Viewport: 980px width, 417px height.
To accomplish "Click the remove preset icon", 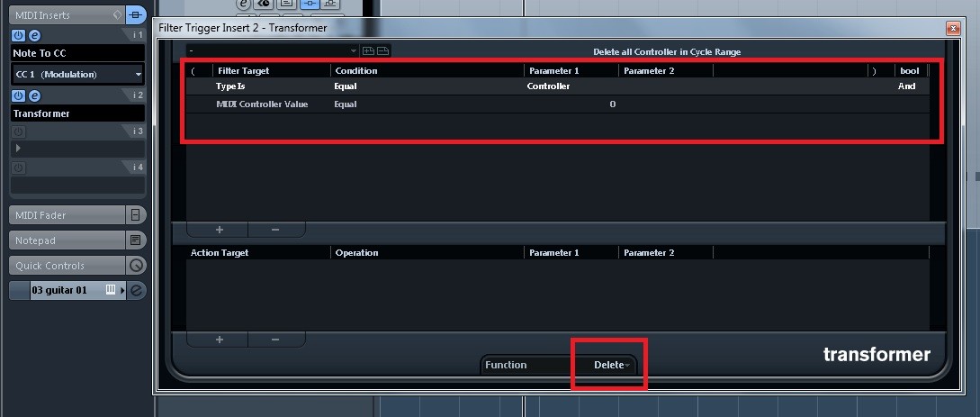I will 382,50.
